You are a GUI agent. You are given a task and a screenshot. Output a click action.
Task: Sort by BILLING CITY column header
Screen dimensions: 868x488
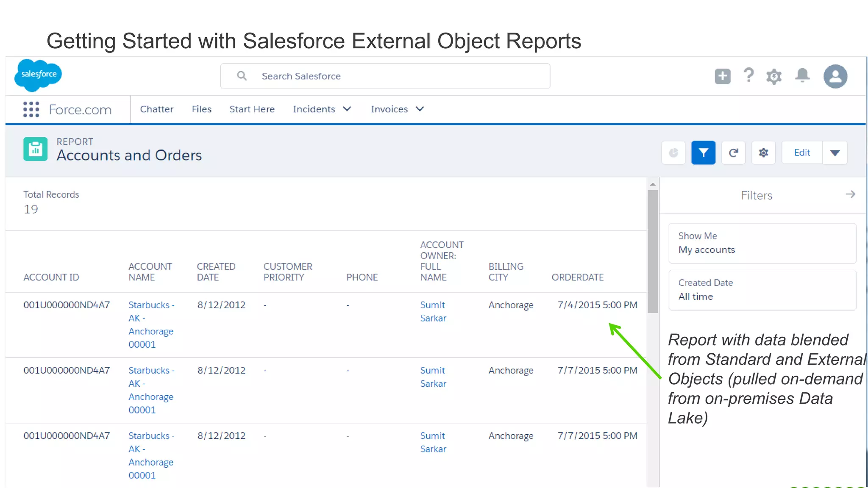[506, 272]
